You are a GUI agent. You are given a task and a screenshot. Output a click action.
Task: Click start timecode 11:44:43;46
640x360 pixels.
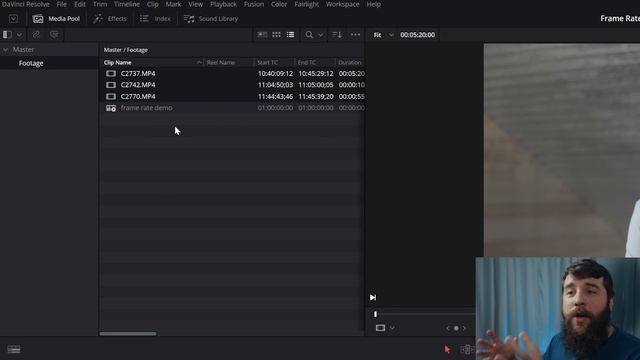[275, 96]
